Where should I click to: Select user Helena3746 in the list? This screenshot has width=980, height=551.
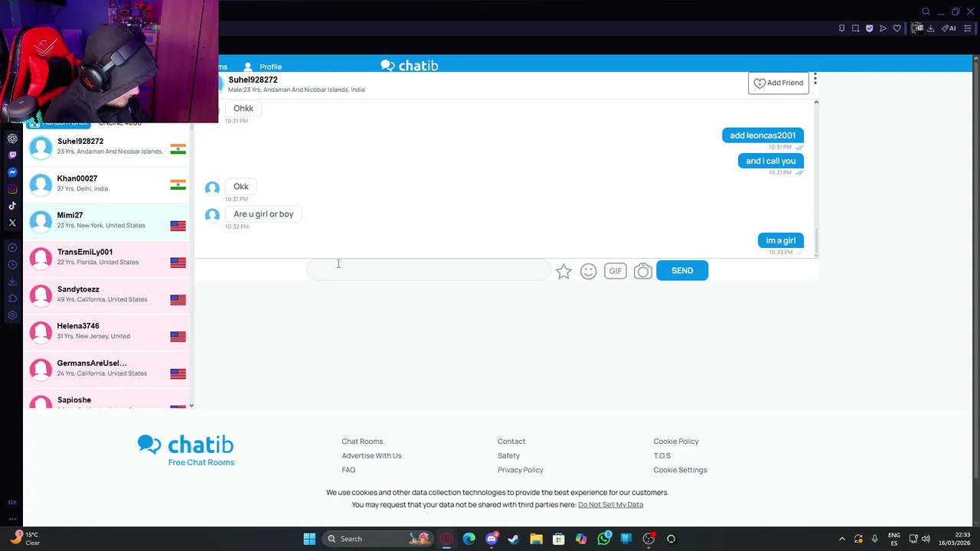[x=107, y=331]
